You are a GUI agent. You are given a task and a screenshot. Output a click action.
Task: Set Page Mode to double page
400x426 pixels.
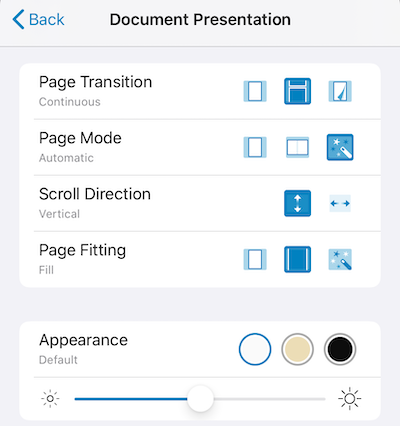297,147
